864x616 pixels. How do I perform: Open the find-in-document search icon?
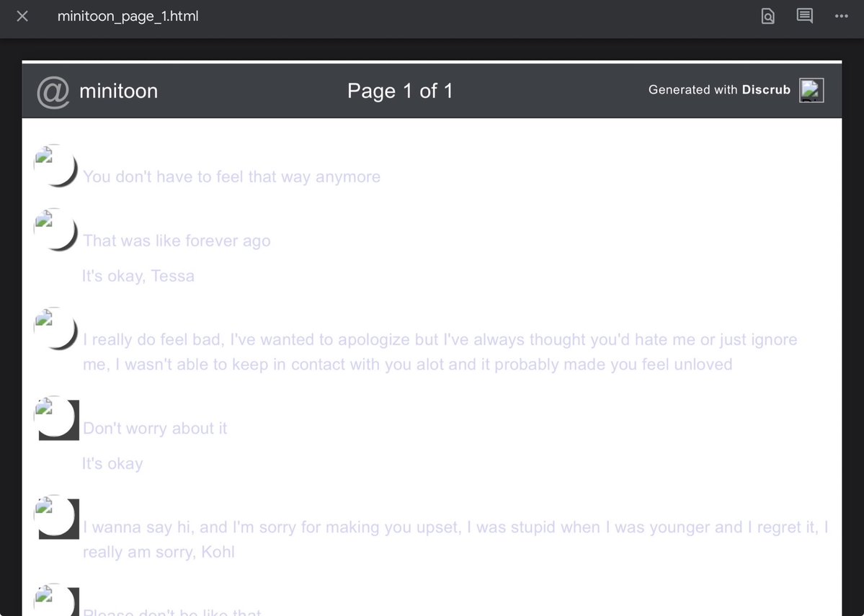click(767, 17)
